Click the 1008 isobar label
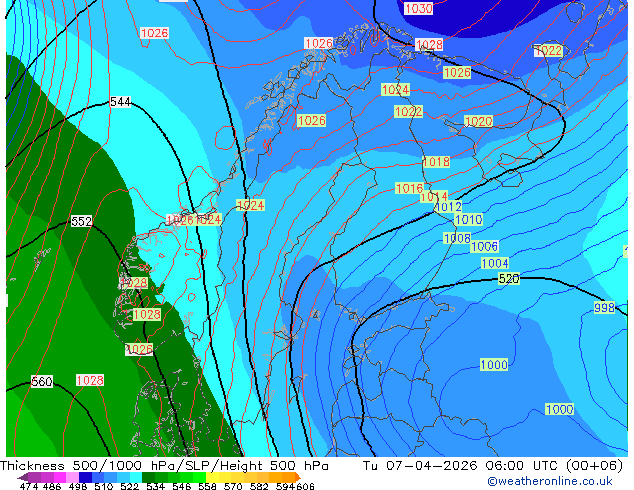This screenshot has height=490, width=634. point(457,238)
